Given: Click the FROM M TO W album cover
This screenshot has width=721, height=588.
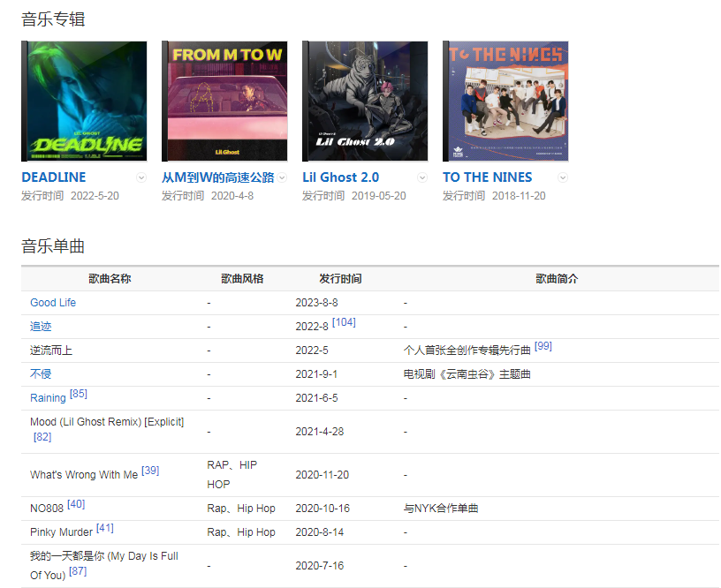Looking at the screenshot, I should click(x=224, y=101).
